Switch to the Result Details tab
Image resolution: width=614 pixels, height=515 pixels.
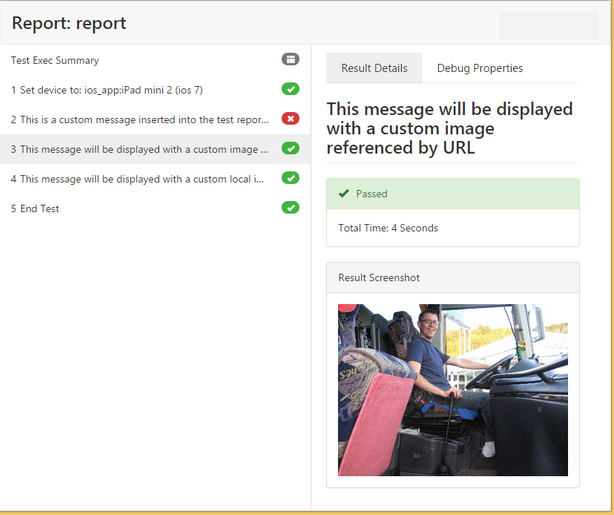coord(374,68)
